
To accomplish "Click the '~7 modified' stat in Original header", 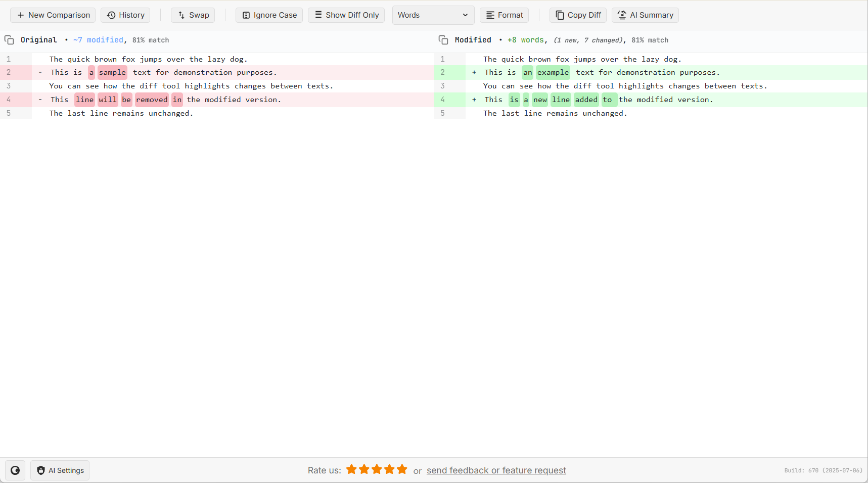I will point(98,40).
